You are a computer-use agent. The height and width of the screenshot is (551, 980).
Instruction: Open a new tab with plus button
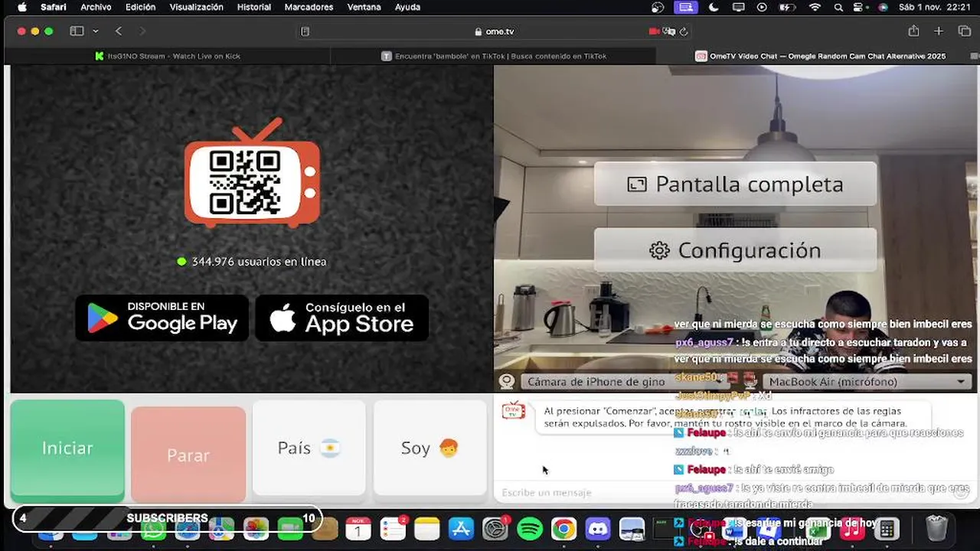(939, 31)
